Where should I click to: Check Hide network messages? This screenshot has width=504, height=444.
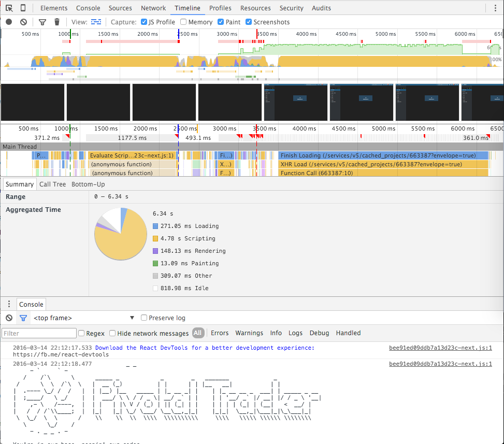pos(112,333)
